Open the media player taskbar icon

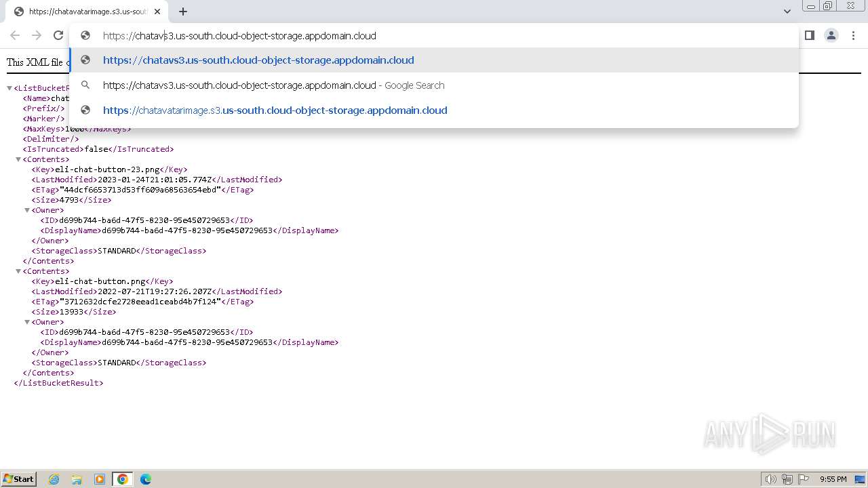pyautogui.click(x=100, y=479)
